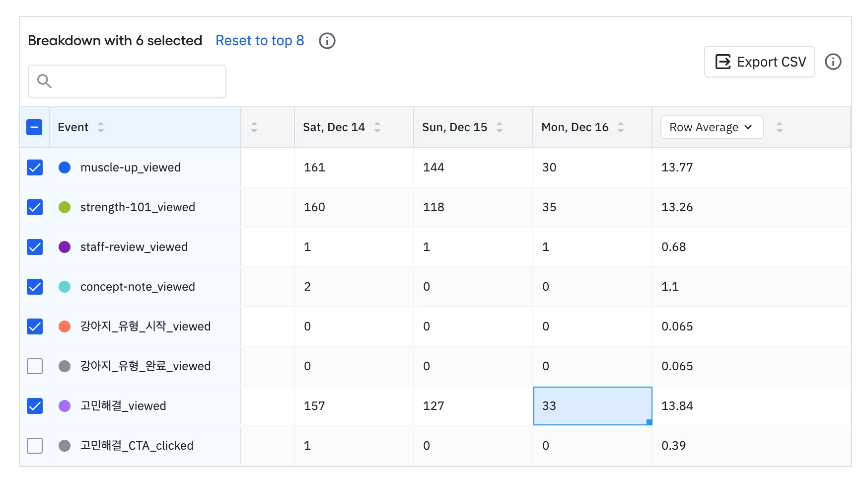Uncheck the muscle-up_viewed checkbox

pyautogui.click(x=35, y=167)
